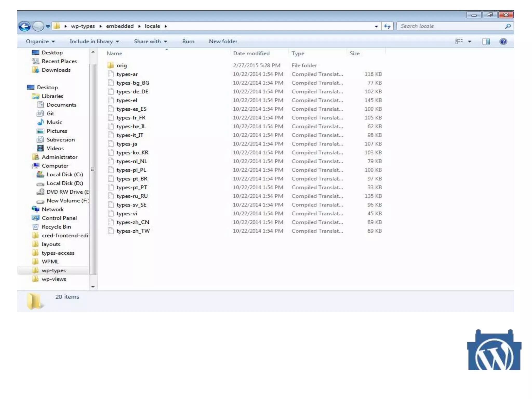Viewport: 532px width, 399px height.
Task: Open the view options dropdown arrow
Action: coord(470,42)
